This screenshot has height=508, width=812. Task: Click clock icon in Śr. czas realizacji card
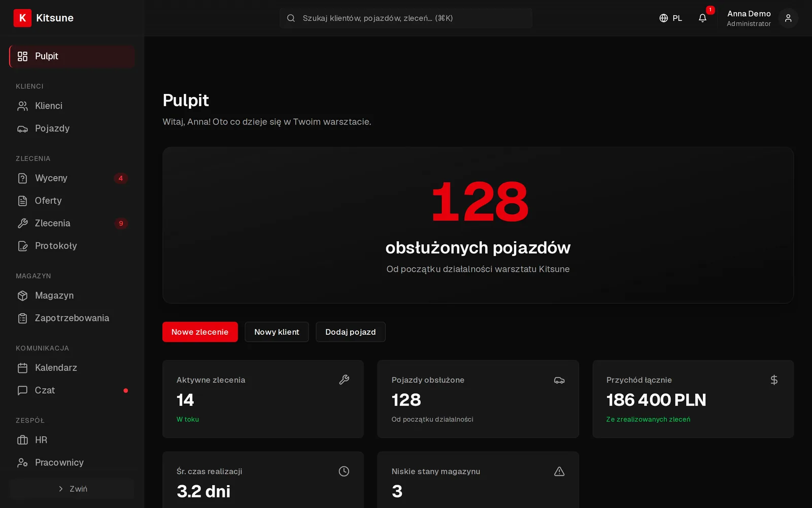344,471
